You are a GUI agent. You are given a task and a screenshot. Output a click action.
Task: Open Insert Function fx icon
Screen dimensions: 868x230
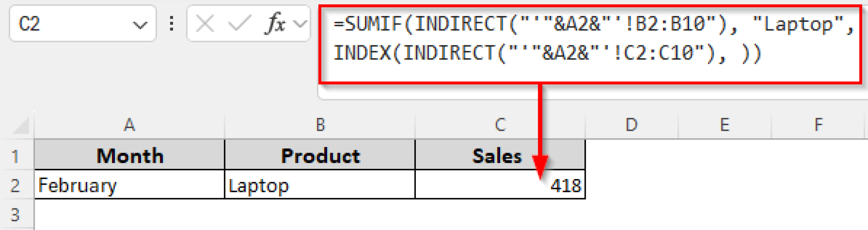pyautogui.click(x=275, y=23)
